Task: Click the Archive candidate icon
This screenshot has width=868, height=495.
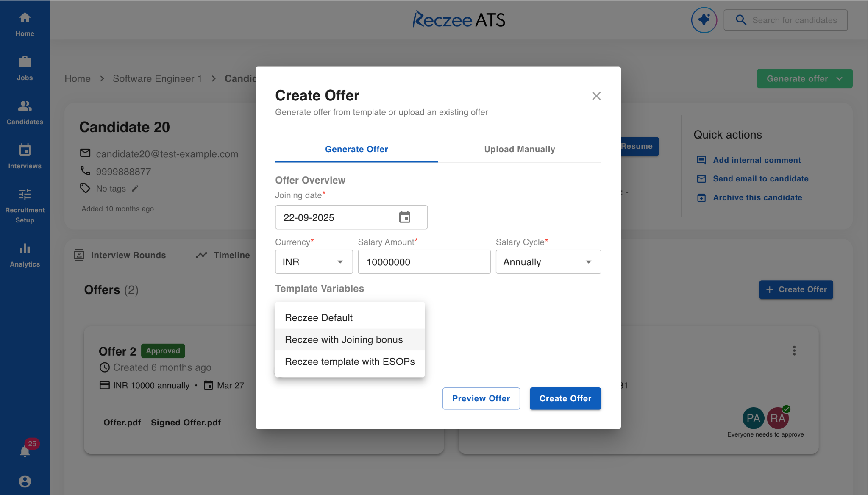Action: pos(701,198)
